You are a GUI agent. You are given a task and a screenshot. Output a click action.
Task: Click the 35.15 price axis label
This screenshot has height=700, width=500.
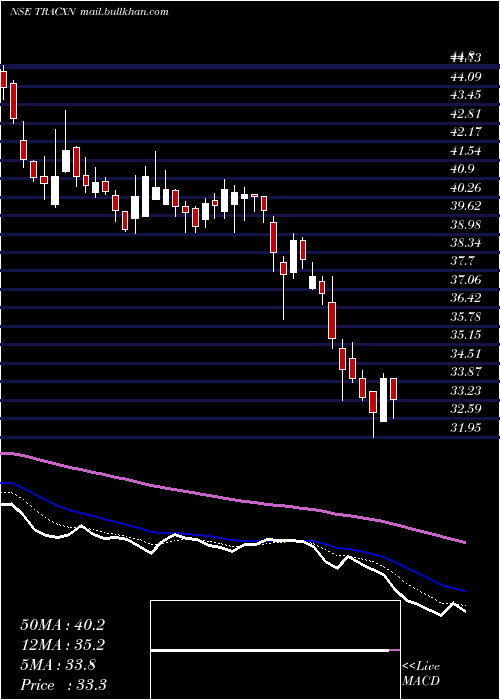(x=466, y=335)
